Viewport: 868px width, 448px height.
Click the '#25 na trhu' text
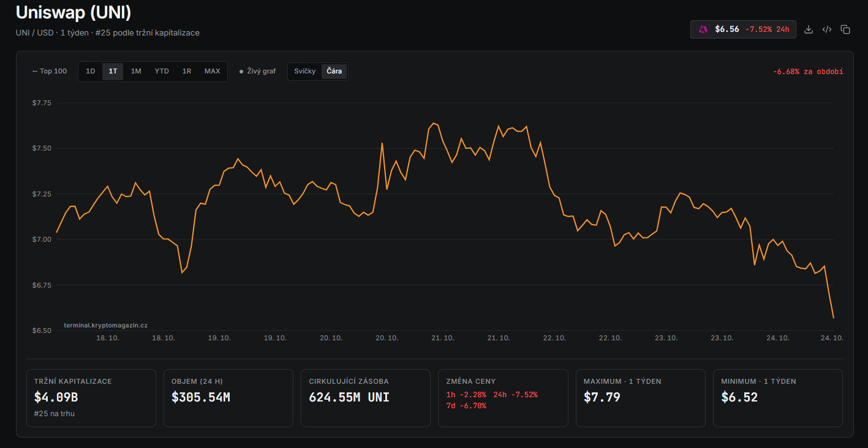pos(55,414)
